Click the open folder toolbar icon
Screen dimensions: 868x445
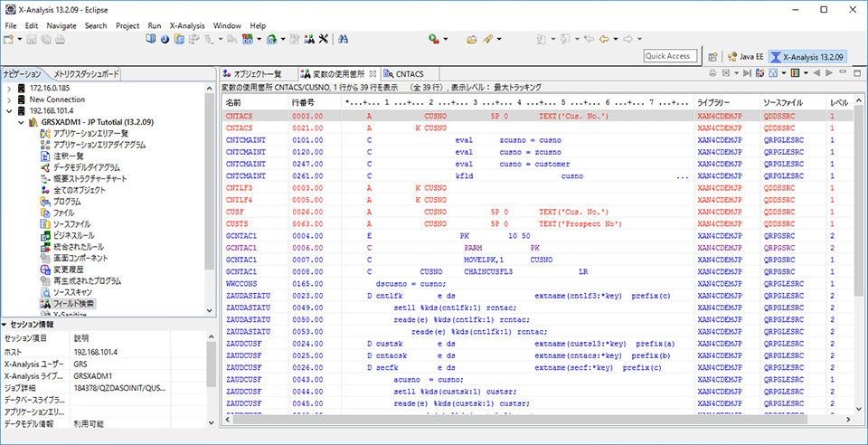click(x=472, y=39)
